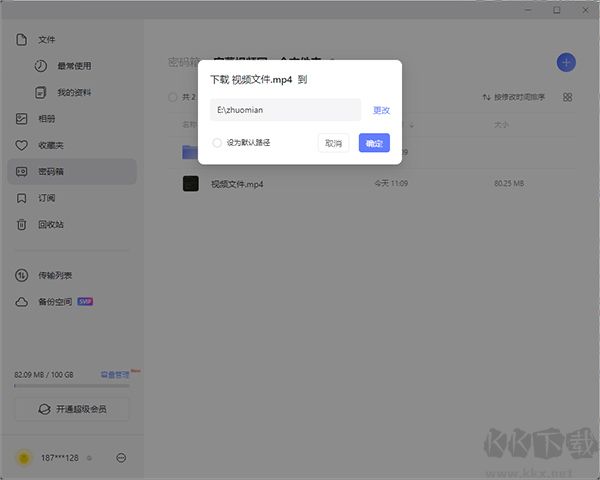Screen dimensions: 600x480
Task: Toggle the select-all circle beside 共 2
Action: tap(173, 97)
